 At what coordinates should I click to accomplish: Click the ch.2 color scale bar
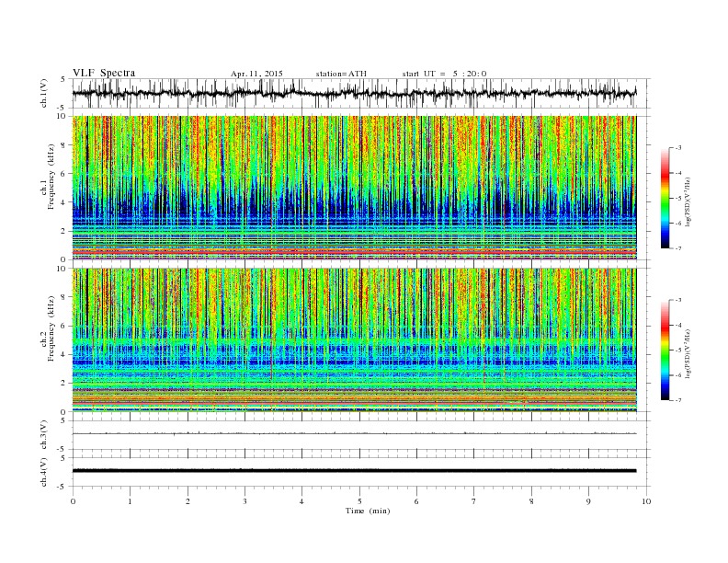[665, 350]
